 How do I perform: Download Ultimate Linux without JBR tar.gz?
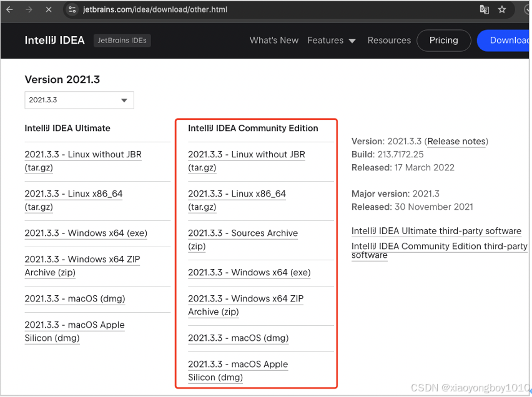[x=83, y=161]
